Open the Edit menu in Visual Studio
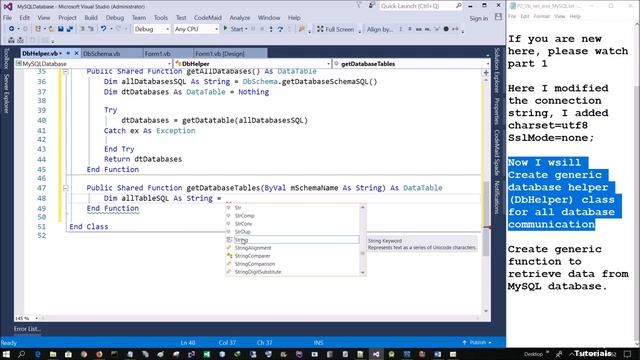 tap(24, 18)
